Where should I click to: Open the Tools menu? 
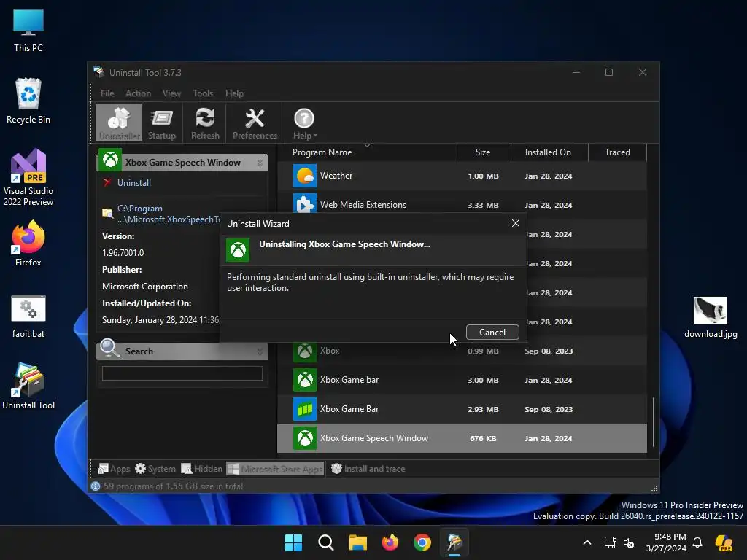point(203,93)
